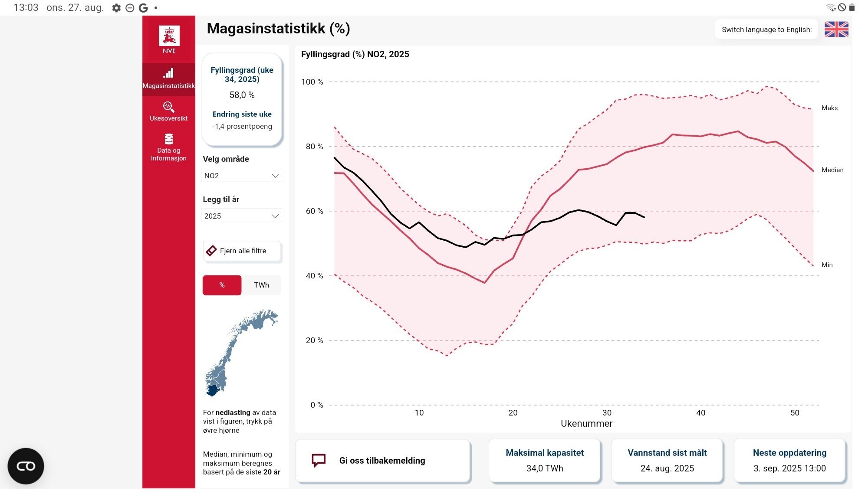The height and width of the screenshot is (494, 868).
Task: Click the black 2025 line at week 30
Action: coord(607,221)
